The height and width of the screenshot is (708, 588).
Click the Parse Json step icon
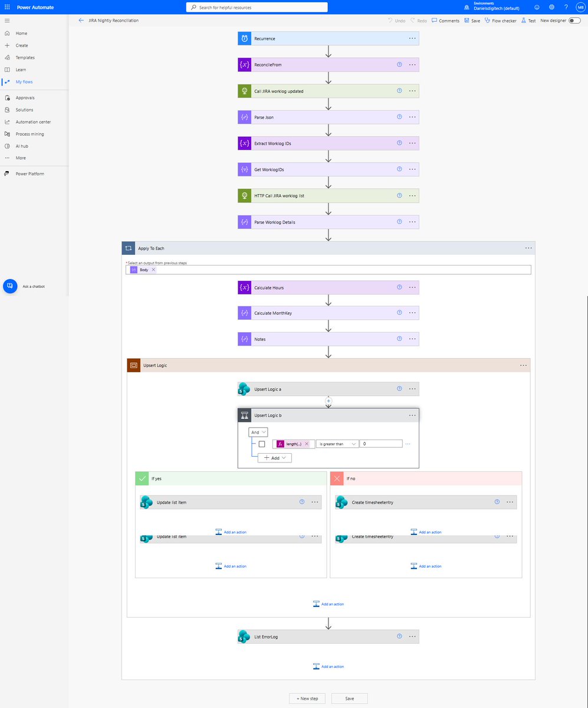(x=244, y=117)
